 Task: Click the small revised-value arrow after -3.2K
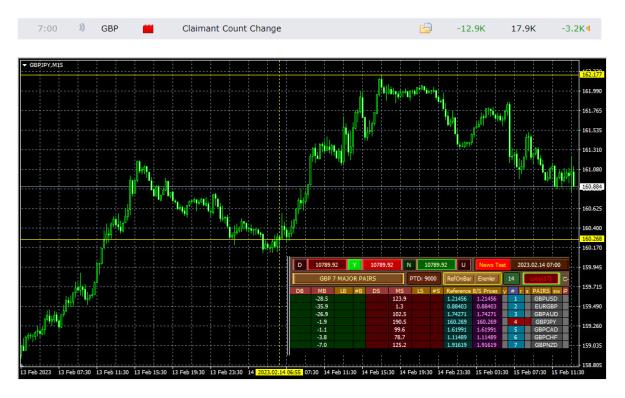coord(588,28)
